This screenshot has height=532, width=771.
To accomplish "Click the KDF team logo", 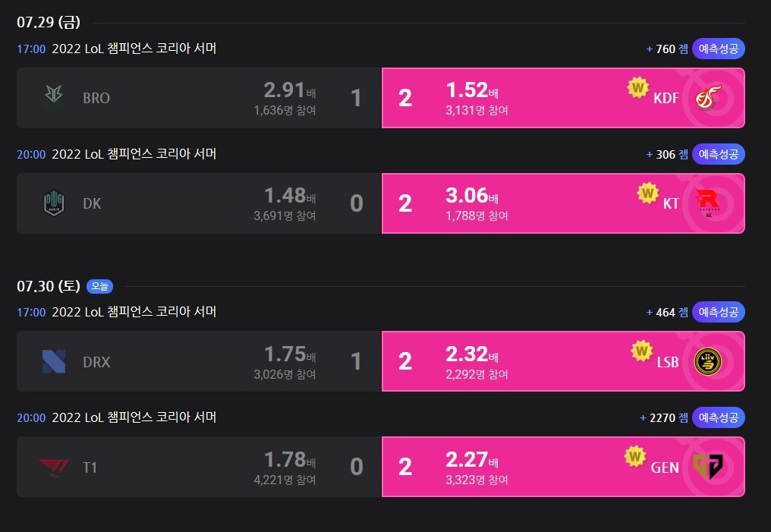I will point(708,97).
